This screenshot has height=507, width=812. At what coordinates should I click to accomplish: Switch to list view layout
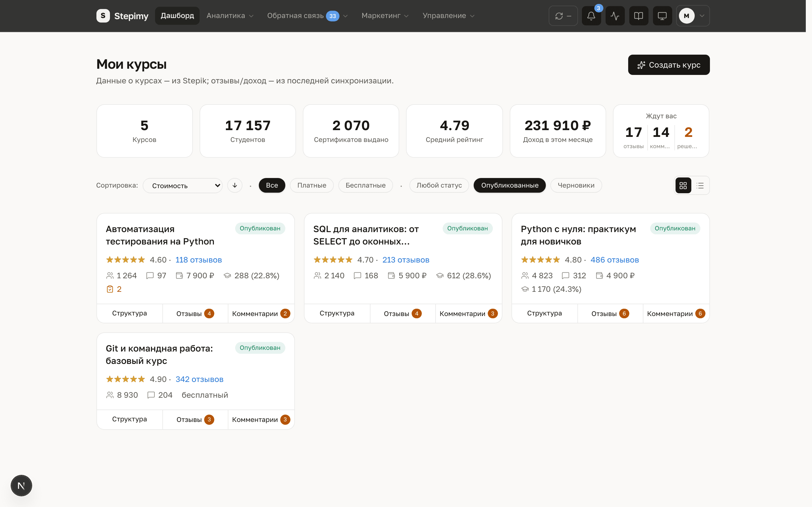pyautogui.click(x=700, y=185)
